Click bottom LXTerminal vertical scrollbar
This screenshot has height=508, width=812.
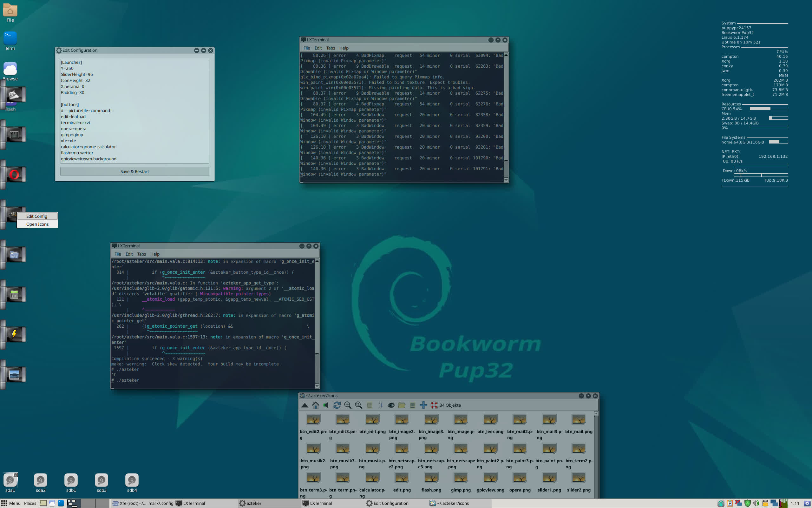tap(317, 324)
